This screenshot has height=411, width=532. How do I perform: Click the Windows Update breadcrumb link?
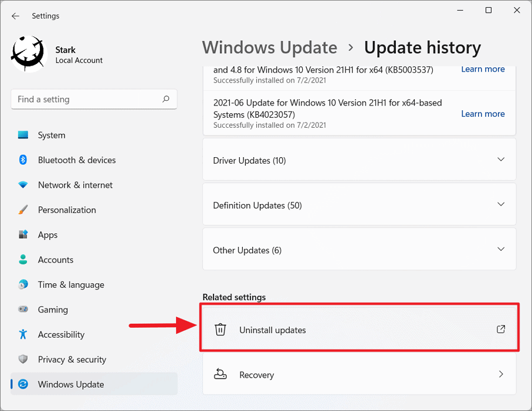coord(270,47)
